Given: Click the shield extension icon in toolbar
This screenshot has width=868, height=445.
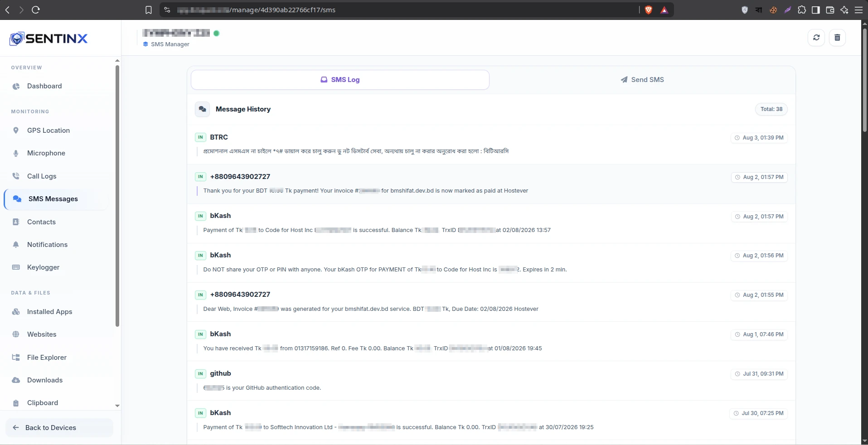Looking at the screenshot, I should pos(744,10).
